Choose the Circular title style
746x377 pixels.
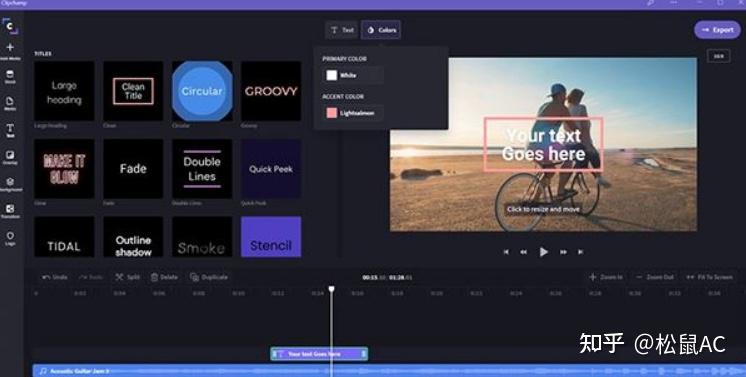tap(202, 91)
